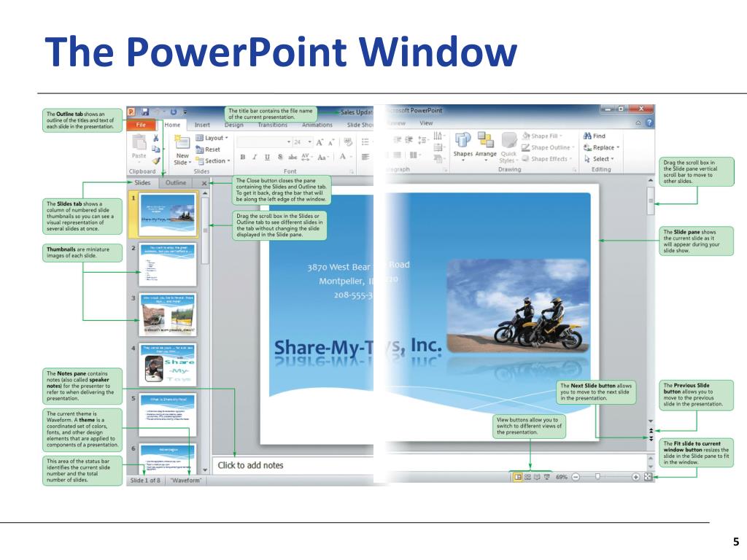The width and height of the screenshot is (747, 560).
Task: Click the Previous Slide double-arrow button
Action: click(x=651, y=430)
